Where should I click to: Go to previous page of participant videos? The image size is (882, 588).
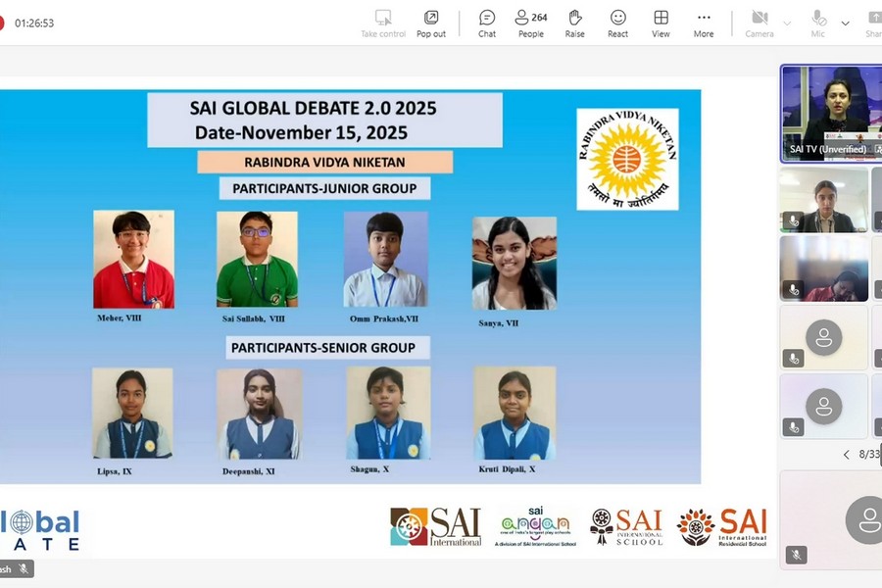tap(847, 455)
